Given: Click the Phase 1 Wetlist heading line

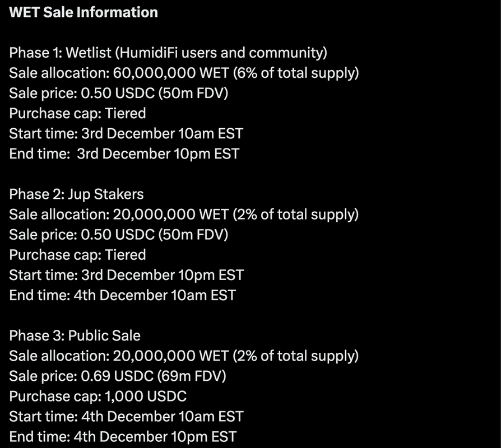Looking at the screenshot, I should tap(168, 53).
